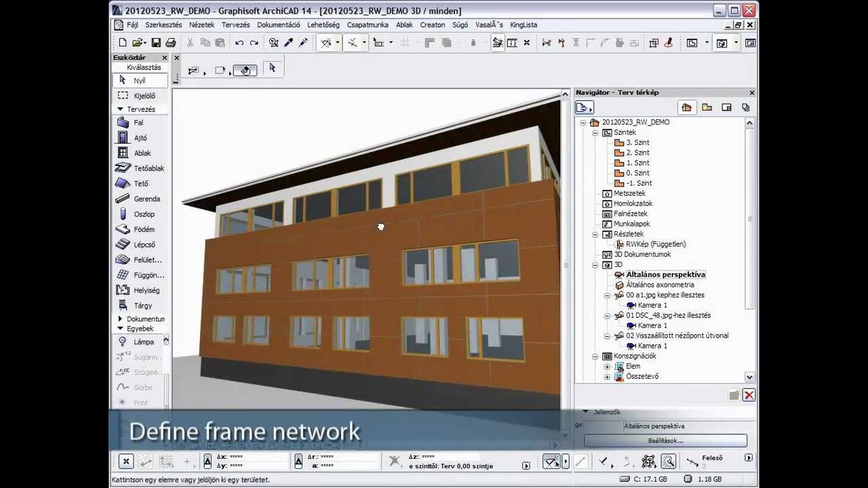Viewport: 868px width, 488px height.
Task: Select the Lépcső stair tool
Action: click(140, 245)
